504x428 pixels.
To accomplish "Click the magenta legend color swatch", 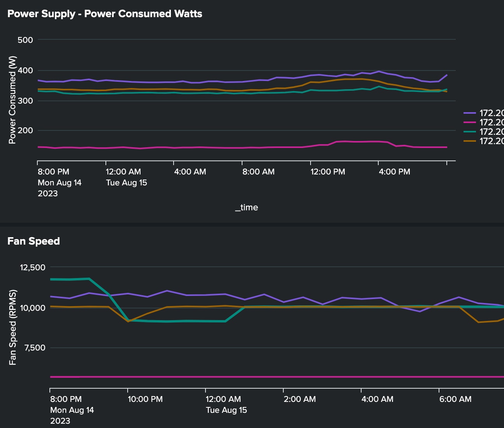I will pos(470,122).
